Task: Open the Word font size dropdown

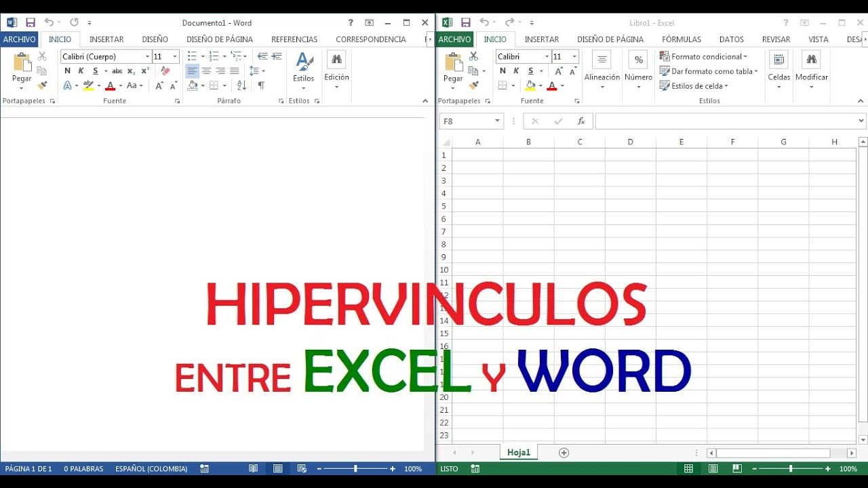Action: click(x=174, y=56)
